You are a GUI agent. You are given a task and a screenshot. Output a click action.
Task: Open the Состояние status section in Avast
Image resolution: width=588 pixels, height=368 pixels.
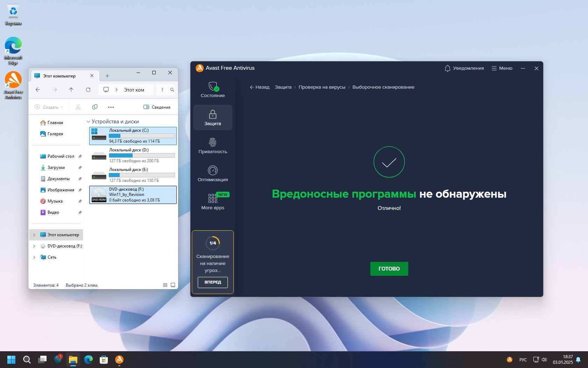(x=212, y=90)
